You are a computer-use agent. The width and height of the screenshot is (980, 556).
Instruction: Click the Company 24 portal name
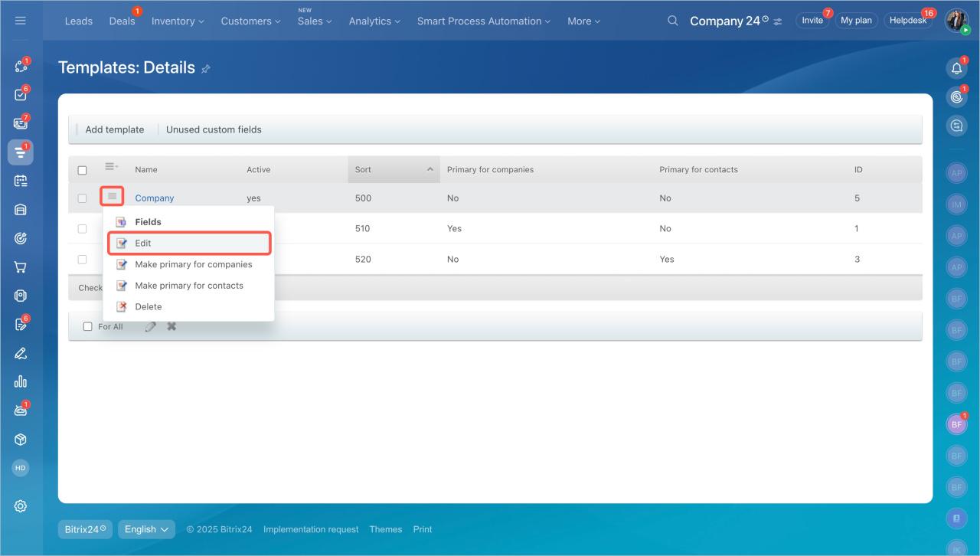coord(725,21)
